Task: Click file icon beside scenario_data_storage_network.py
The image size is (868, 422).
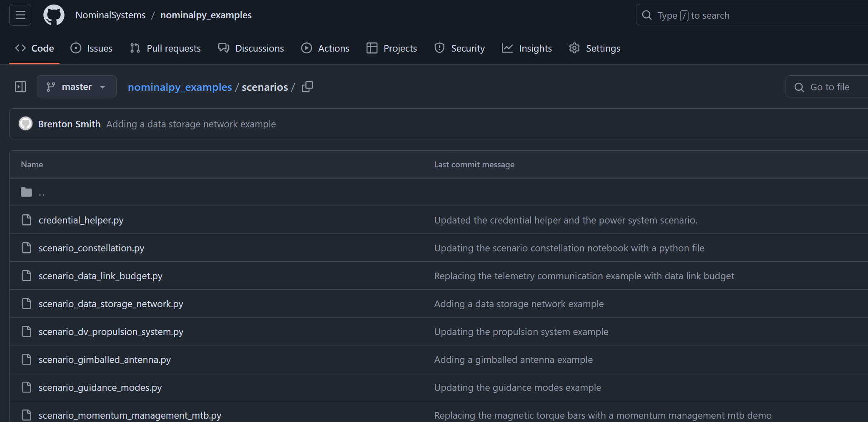Action: 27,303
